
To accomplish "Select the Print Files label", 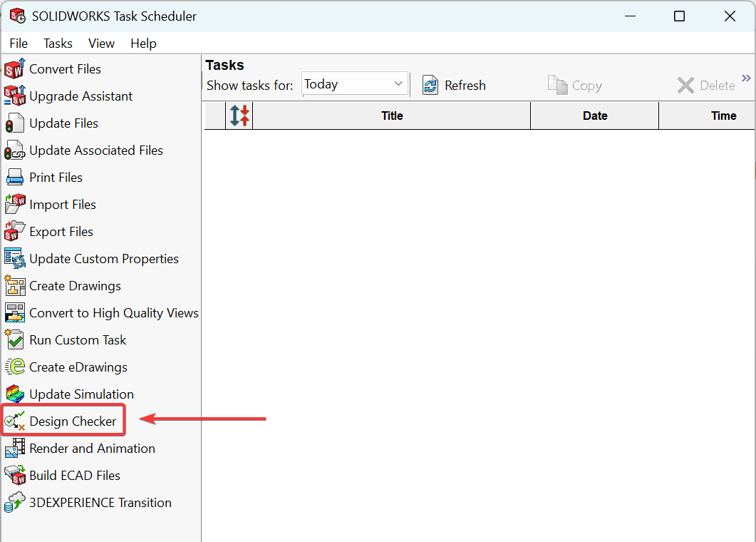I will tap(56, 177).
